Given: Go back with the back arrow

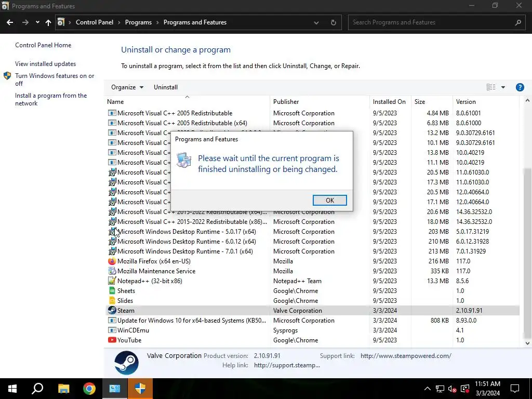Looking at the screenshot, I should [x=10, y=22].
